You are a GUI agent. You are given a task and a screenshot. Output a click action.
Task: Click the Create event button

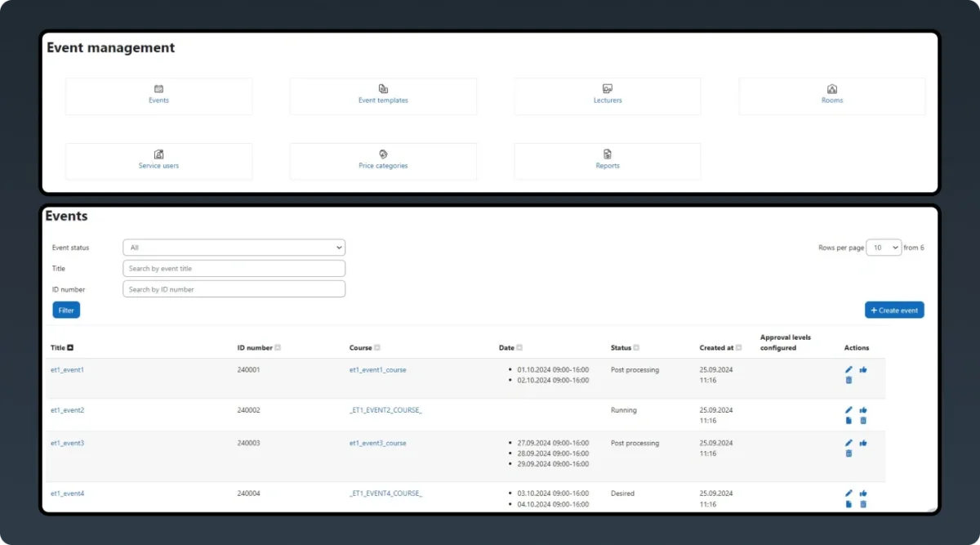tap(894, 310)
